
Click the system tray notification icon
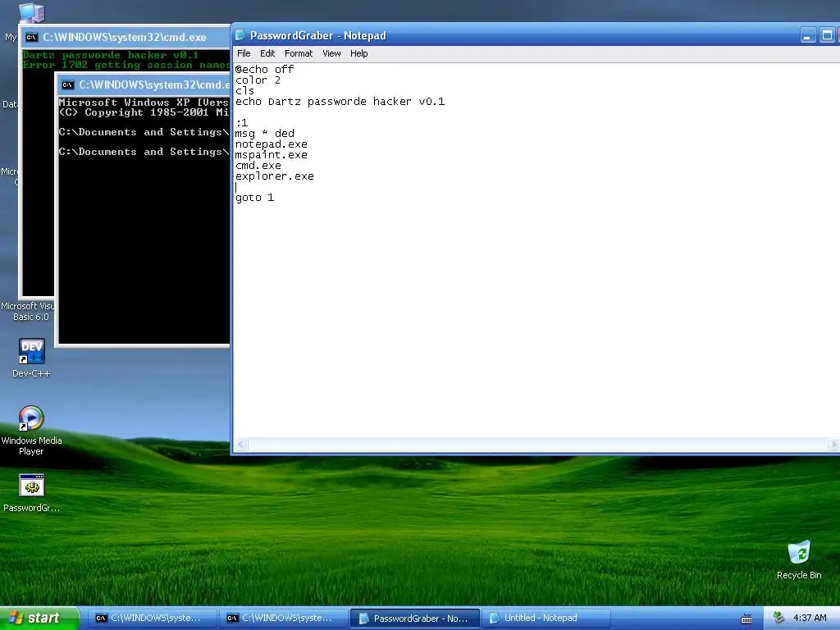779,619
